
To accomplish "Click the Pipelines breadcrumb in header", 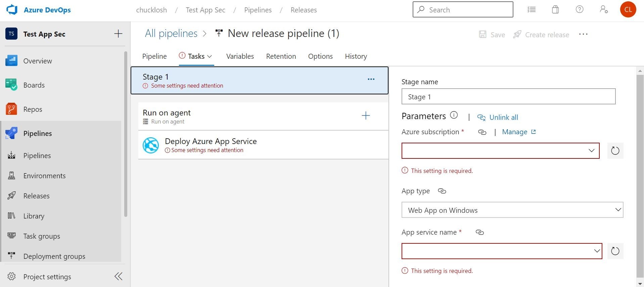I will click(258, 10).
